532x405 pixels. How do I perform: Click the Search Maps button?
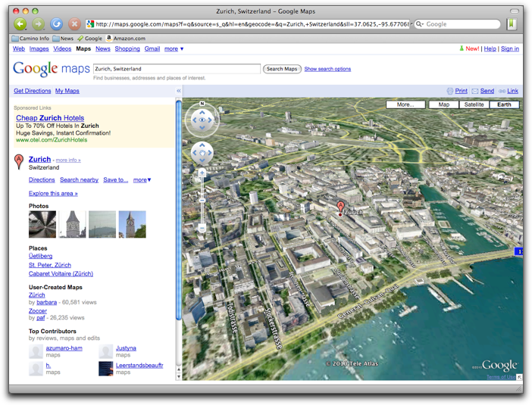(x=282, y=69)
